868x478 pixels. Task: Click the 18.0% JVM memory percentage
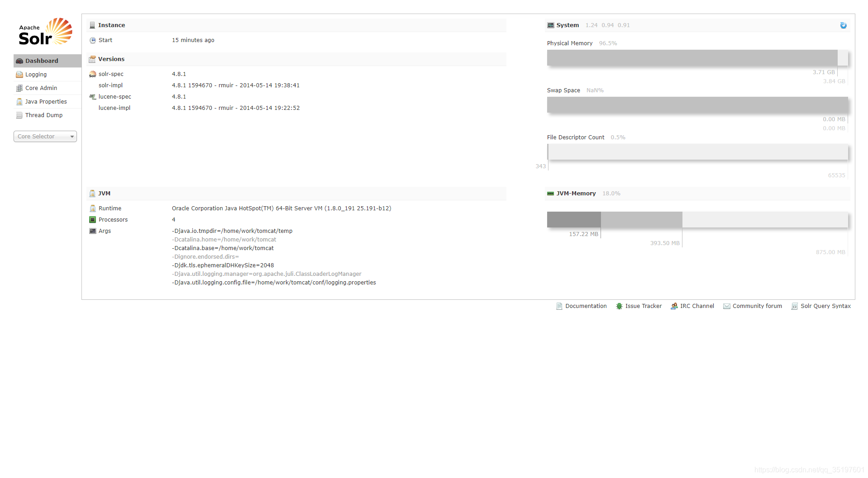pos(611,194)
